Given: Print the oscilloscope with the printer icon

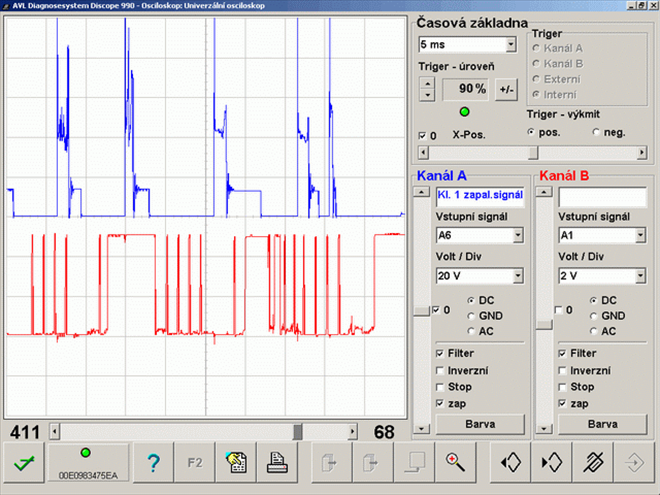Looking at the screenshot, I should (277, 463).
